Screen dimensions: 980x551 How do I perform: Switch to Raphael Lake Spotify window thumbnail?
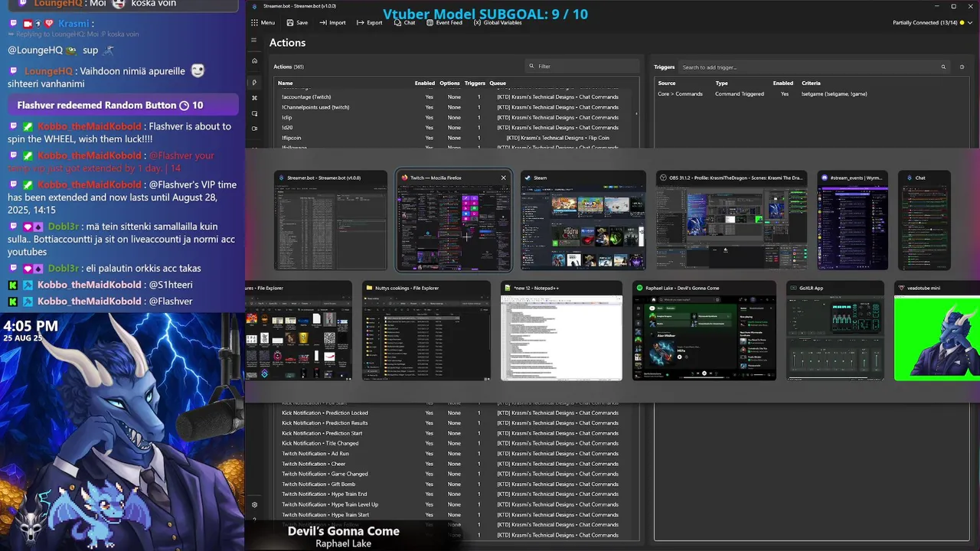click(x=704, y=331)
